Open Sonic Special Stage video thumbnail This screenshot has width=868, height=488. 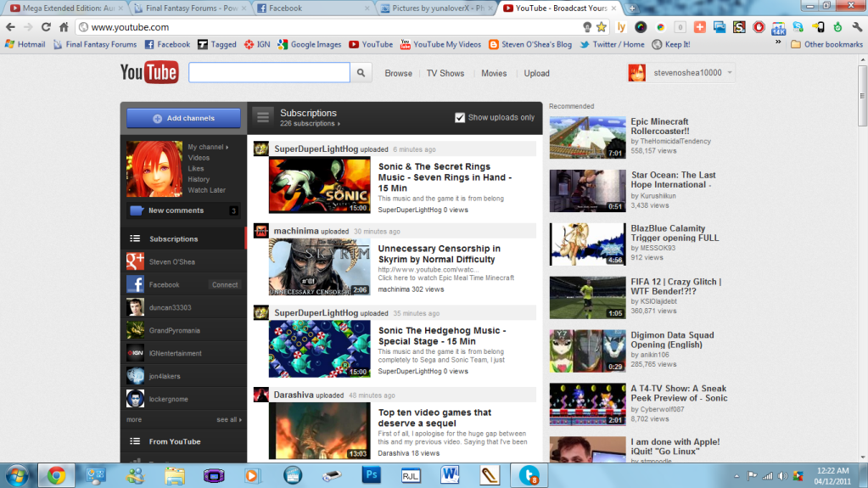(319, 349)
